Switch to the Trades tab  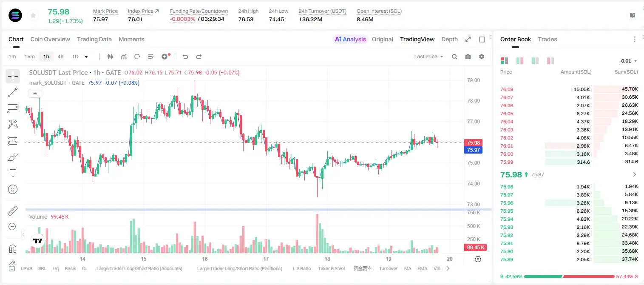pyautogui.click(x=548, y=39)
